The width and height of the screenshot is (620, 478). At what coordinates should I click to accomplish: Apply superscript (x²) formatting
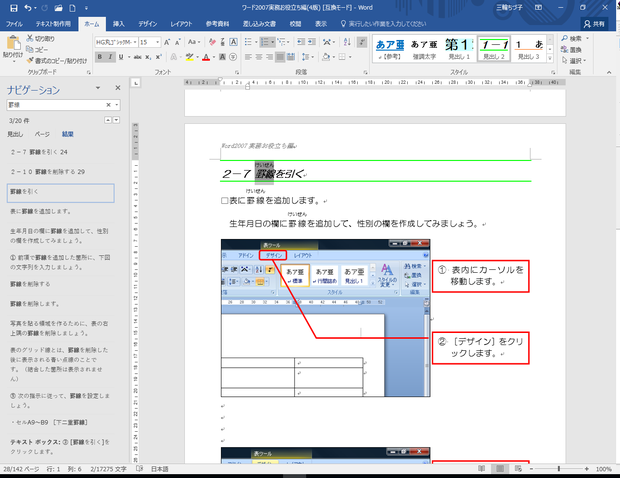pos(158,57)
